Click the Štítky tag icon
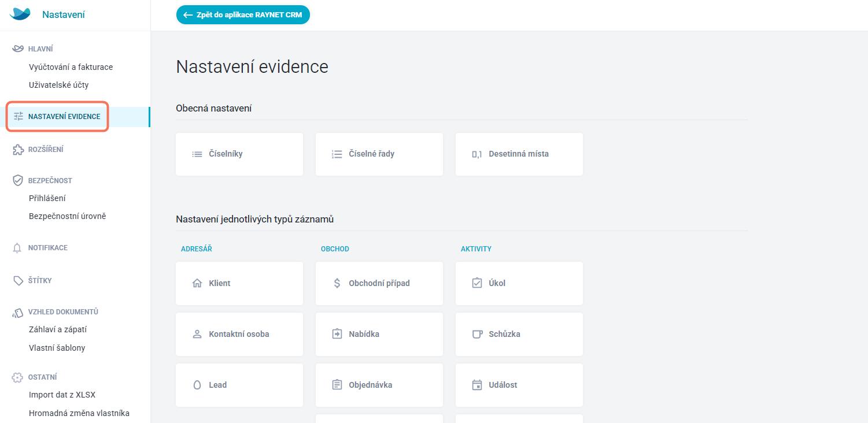This screenshot has width=868, height=423. point(18,281)
